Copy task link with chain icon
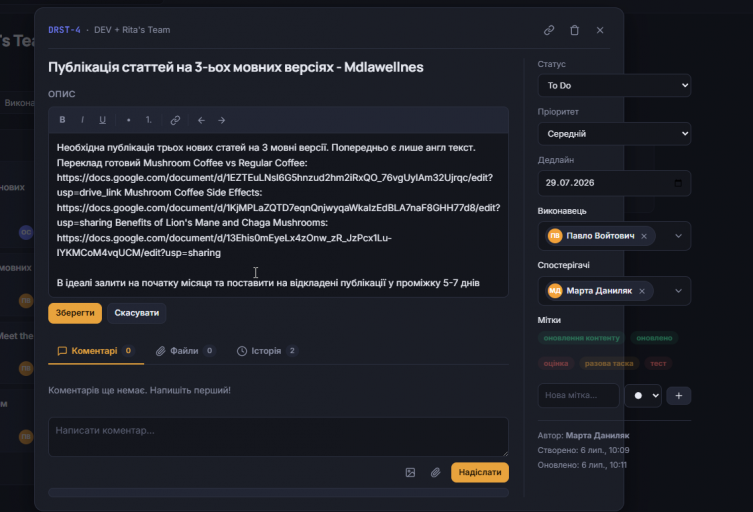This screenshot has width=753, height=512. [549, 30]
